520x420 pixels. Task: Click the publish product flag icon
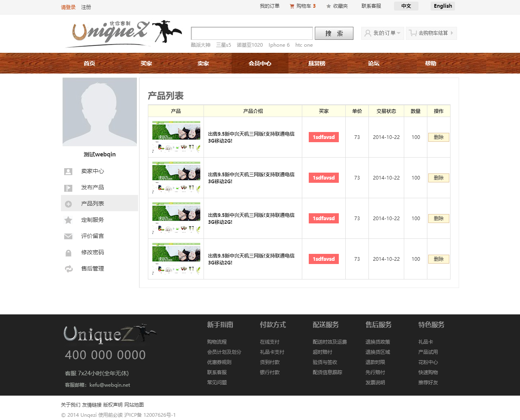click(68, 188)
